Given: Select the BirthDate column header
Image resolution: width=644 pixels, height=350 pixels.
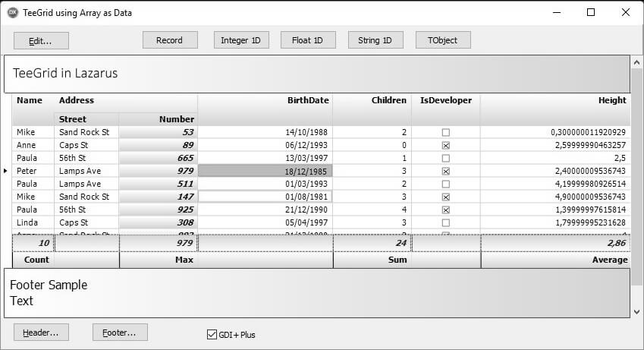Looking at the screenshot, I should [265, 109].
